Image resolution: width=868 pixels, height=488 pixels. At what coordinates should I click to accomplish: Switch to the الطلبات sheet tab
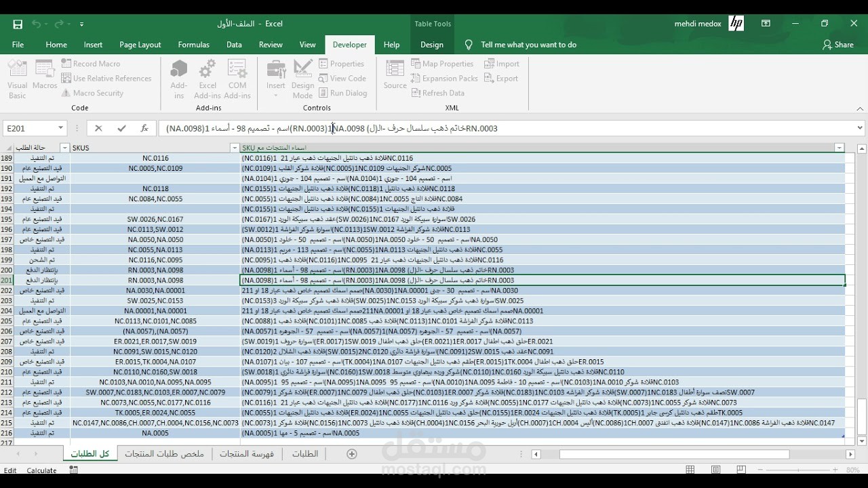(x=305, y=454)
